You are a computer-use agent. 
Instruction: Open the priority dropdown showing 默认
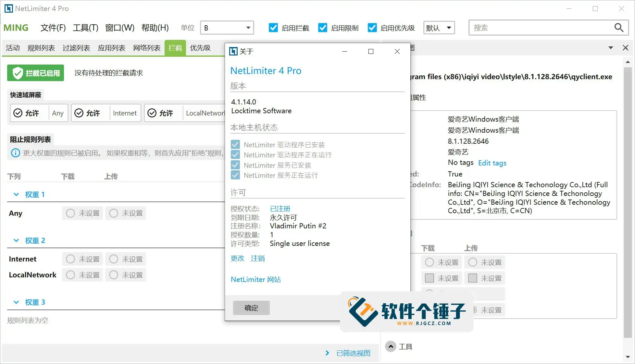[439, 28]
